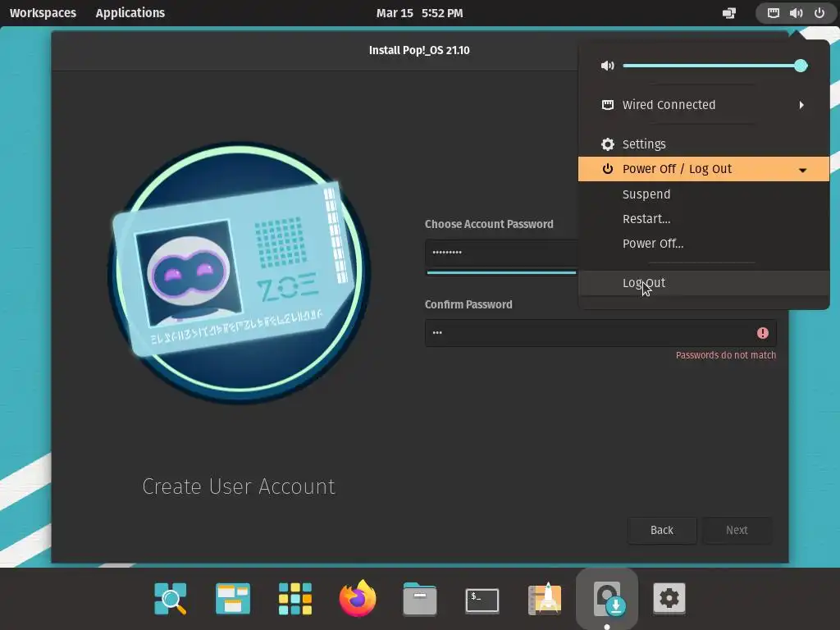This screenshot has height=630, width=840.
Task: Open the Files folder dock icon
Action: coord(419,598)
